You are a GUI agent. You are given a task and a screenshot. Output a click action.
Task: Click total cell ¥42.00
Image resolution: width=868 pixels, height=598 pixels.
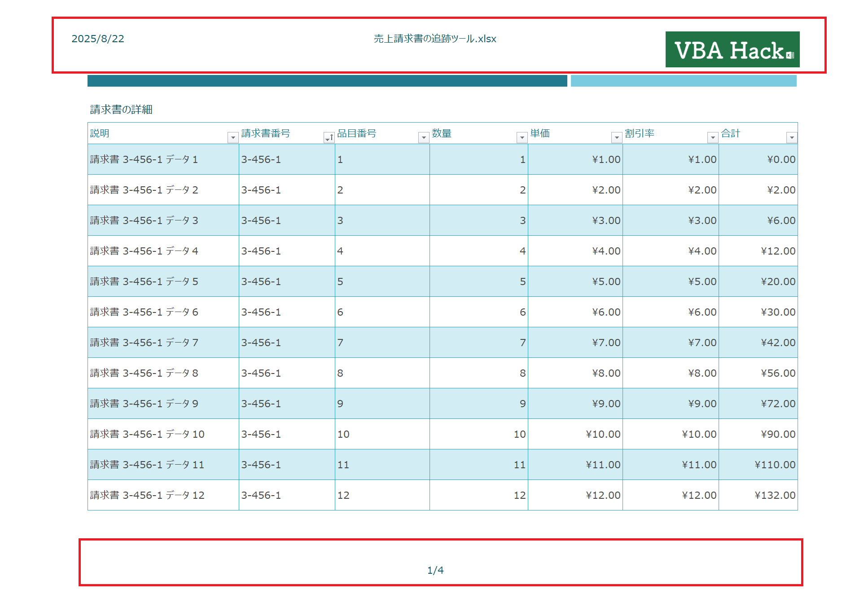pyautogui.click(x=758, y=343)
